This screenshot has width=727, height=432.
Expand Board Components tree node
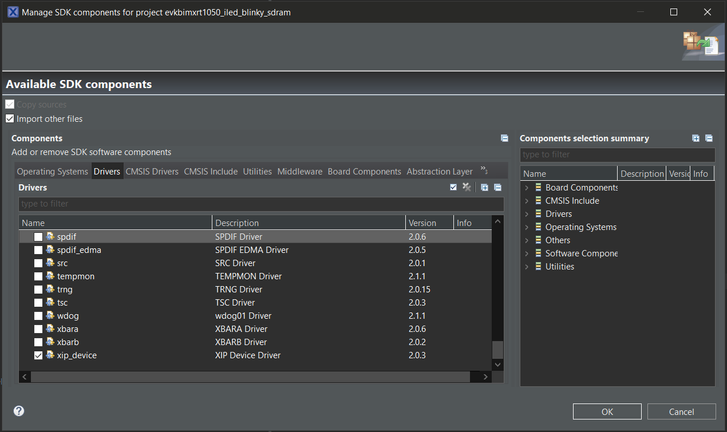(x=527, y=188)
